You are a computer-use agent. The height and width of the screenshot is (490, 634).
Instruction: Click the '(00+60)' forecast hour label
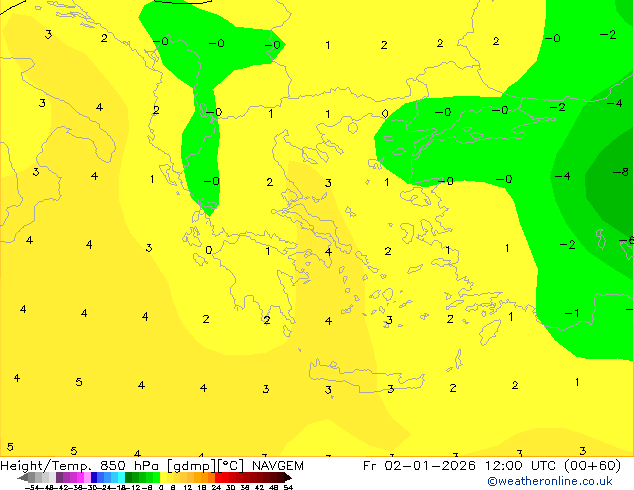click(592, 466)
